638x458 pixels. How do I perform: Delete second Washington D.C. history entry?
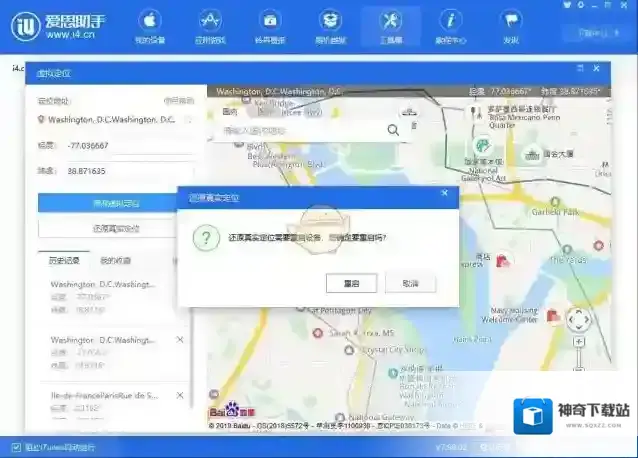[x=180, y=340]
